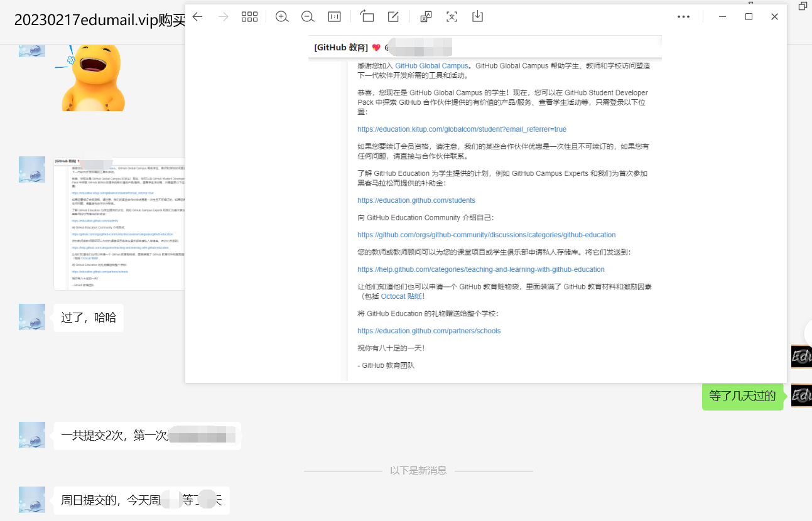Click own avatar beside 等了几天过的 message
812x521 pixels.
tap(801, 395)
